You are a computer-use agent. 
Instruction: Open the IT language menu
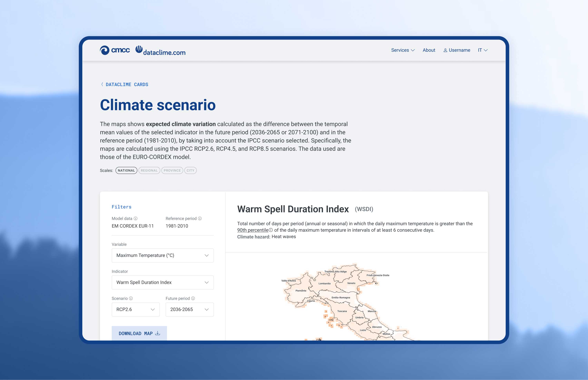(x=482, y=50)
